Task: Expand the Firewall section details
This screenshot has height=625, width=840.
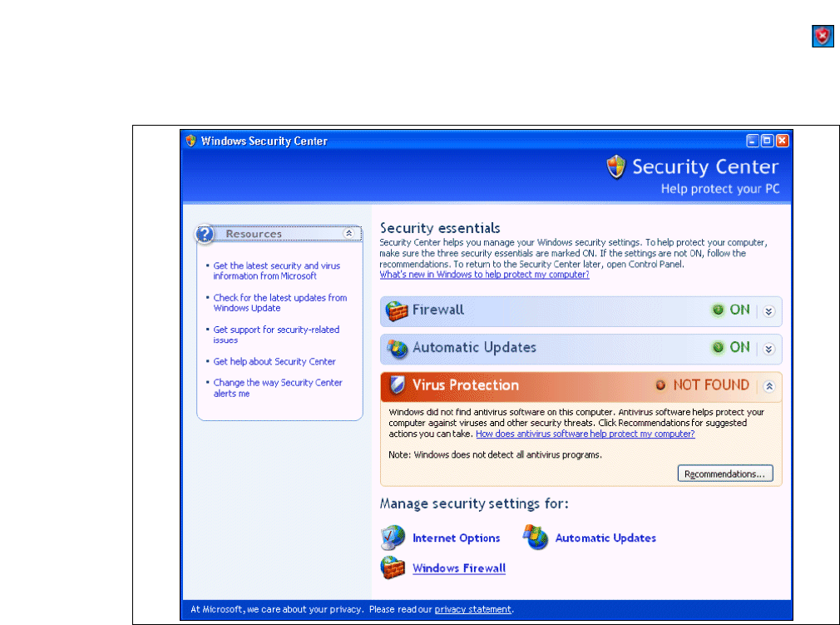Action: pos(768,311)
